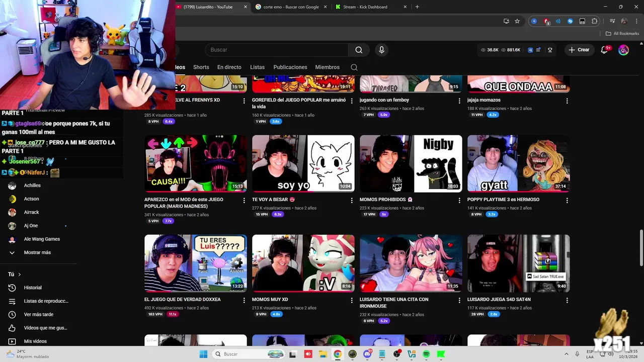The width and height of the screenshot is (644, 362).
Task: Open the Chrome extensions puzzle icon
Action: point(594,21)
